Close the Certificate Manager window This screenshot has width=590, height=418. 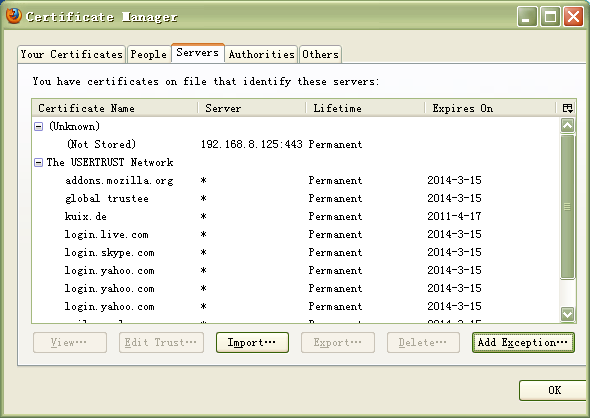[573, 17]
